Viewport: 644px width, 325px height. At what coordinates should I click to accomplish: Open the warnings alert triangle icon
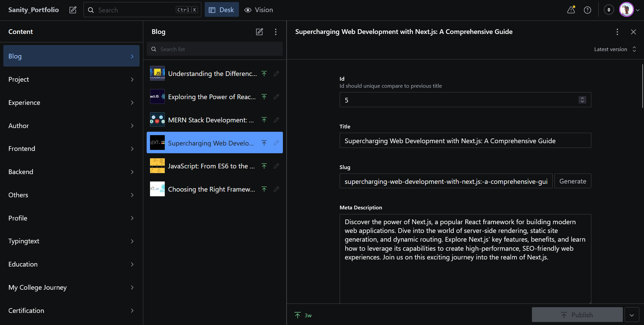[x=571, y=10]
